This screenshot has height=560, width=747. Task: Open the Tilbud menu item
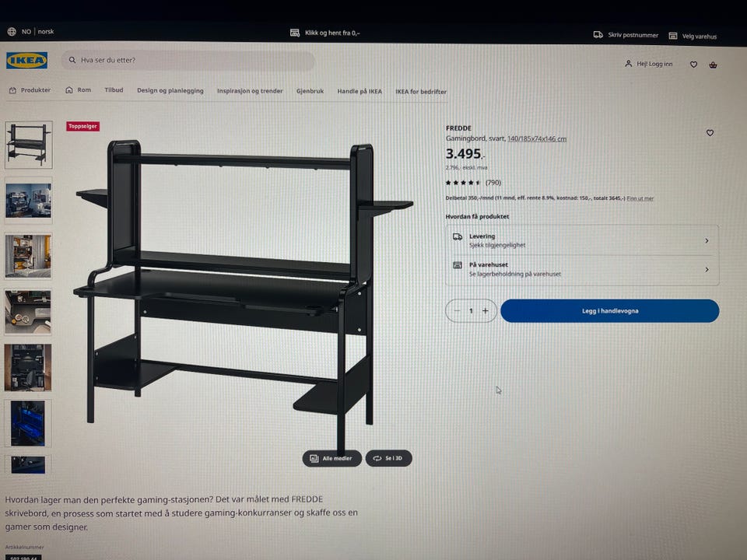pos(114,90)
